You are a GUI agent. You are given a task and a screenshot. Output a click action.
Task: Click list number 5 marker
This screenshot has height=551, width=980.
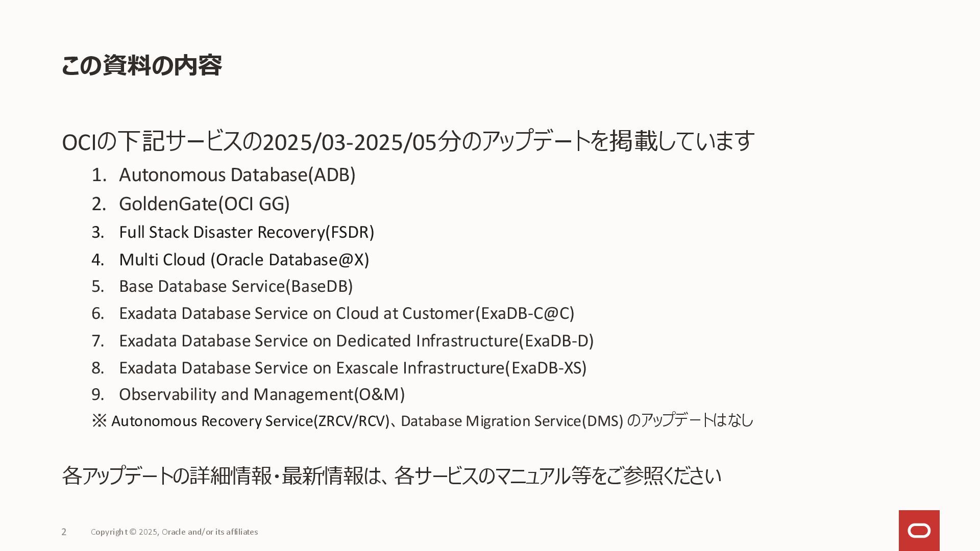97,286
